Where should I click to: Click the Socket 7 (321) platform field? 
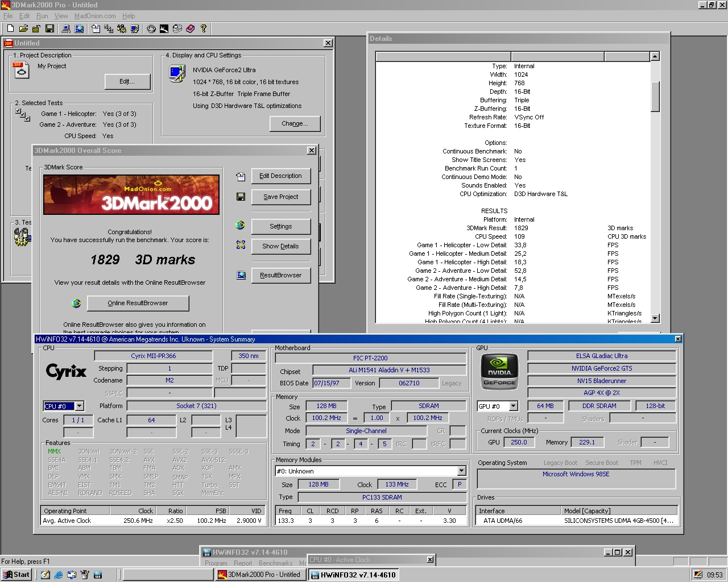point(196,406)
